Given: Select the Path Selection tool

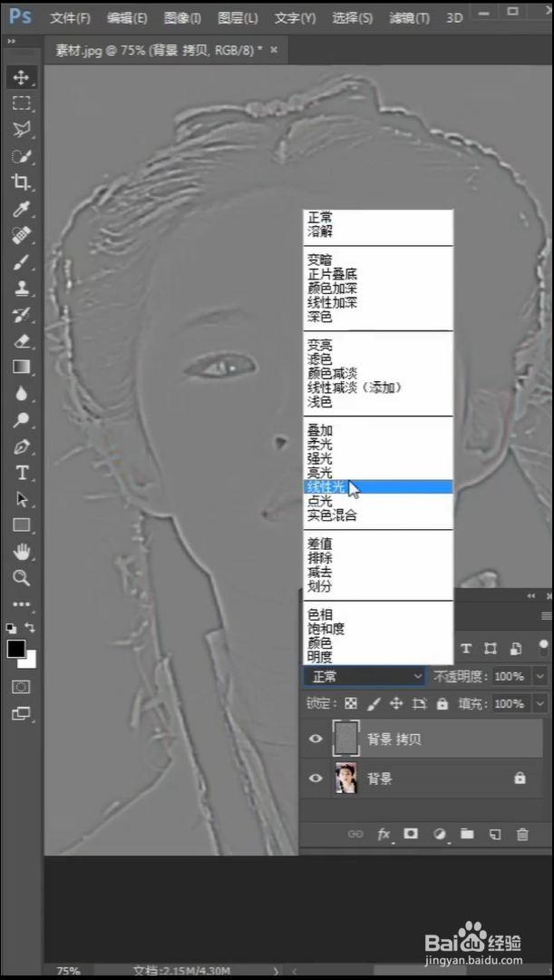Looking at the screenshot, I should (x=21, y=499).
